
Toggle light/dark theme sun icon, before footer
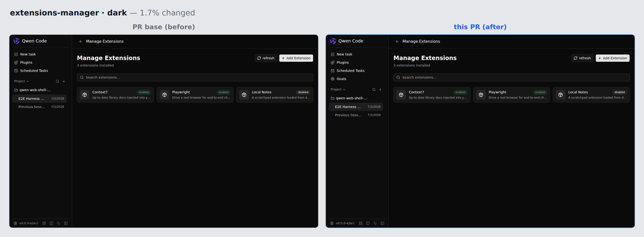tap(37, 223)
